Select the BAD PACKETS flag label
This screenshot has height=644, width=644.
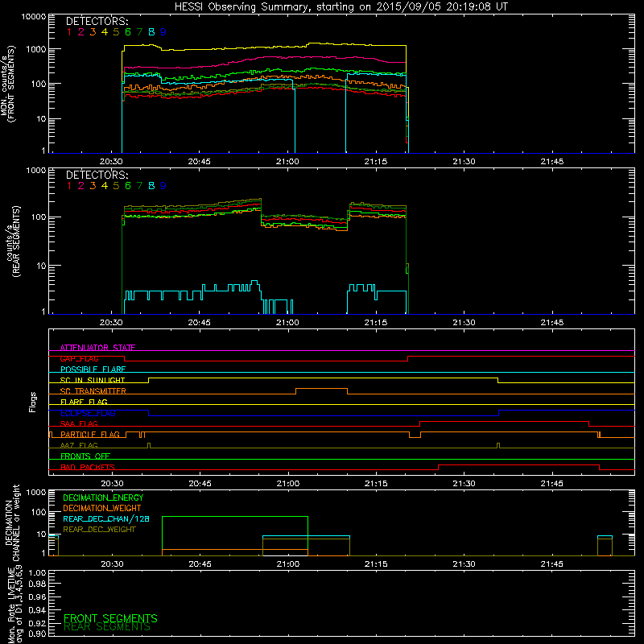point(88,467)
